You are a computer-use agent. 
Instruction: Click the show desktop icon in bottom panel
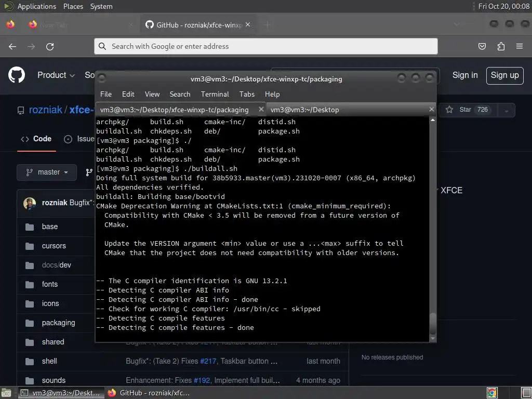[6, 393]
